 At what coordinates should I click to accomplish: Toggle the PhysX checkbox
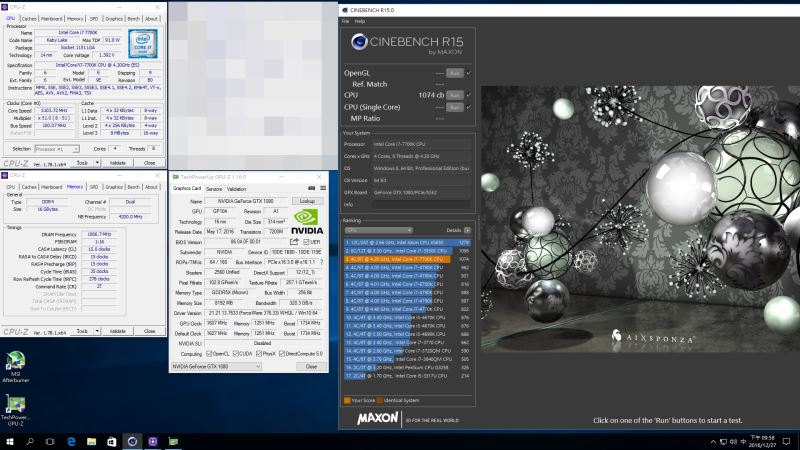259,354
